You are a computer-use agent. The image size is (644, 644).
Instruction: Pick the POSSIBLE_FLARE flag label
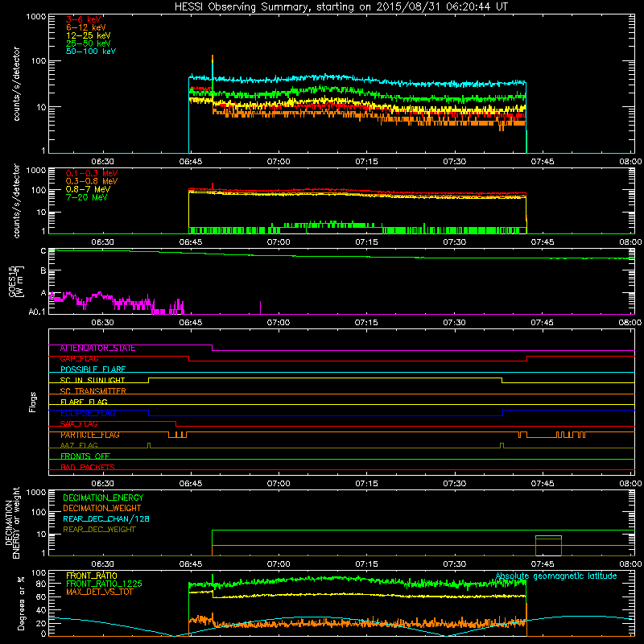(x=93, y=369)
